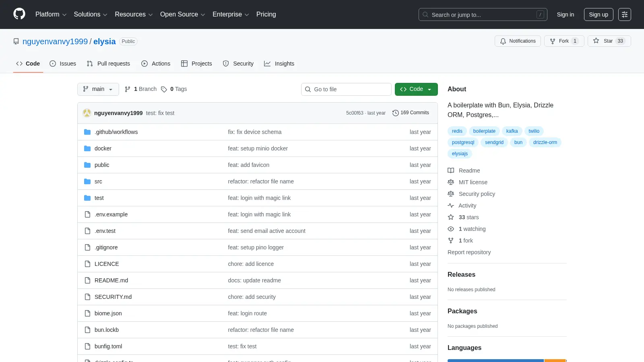Open the Issues tab
This screenshot has height=362, width=644.
63,64
